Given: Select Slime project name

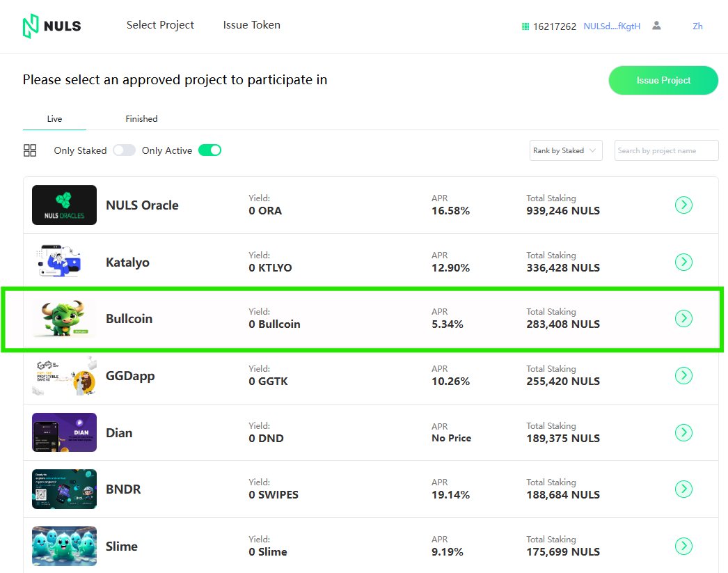Looking at the screenshot, I should pyautogui.click(x=122, y=546).
